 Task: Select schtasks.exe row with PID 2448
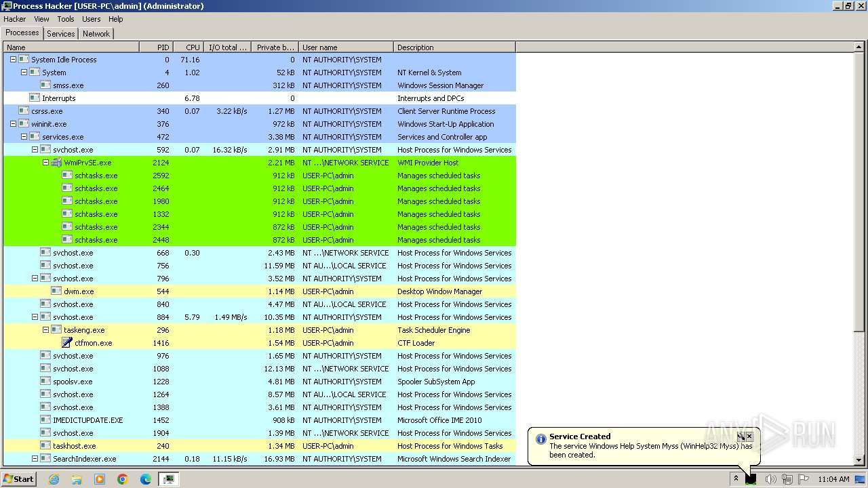tap(260, 240)
